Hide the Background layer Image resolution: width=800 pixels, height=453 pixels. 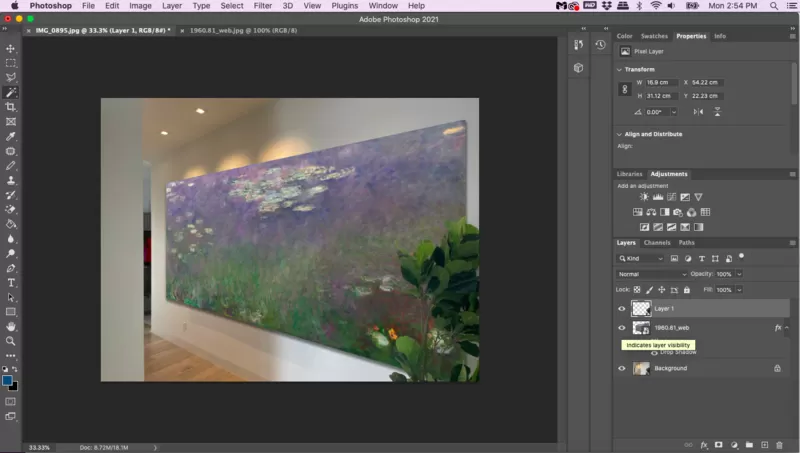621,368
